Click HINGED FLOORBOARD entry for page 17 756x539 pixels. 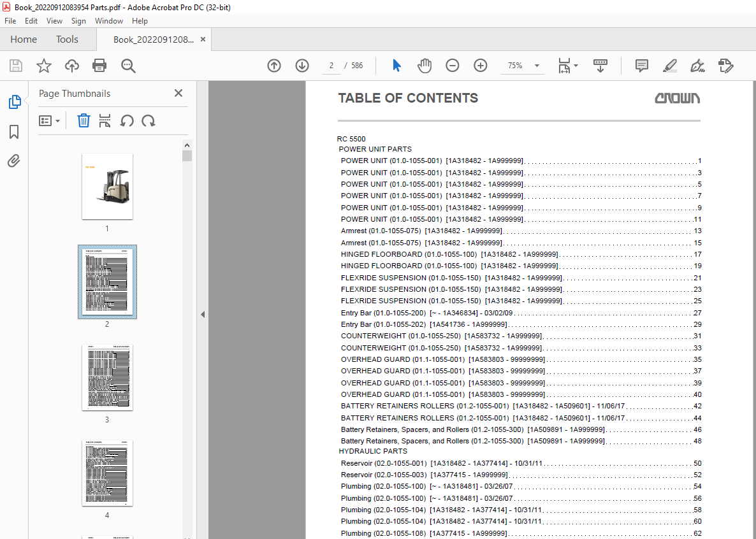coord(521,254)
